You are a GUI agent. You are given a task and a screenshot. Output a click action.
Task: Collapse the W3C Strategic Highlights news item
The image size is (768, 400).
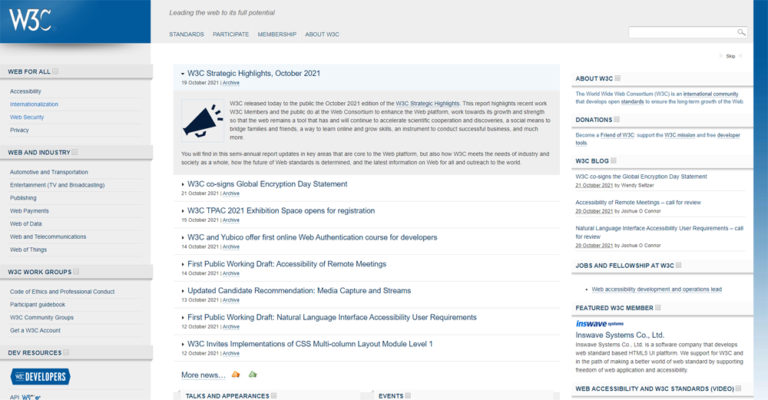click(x=182, y=74)
